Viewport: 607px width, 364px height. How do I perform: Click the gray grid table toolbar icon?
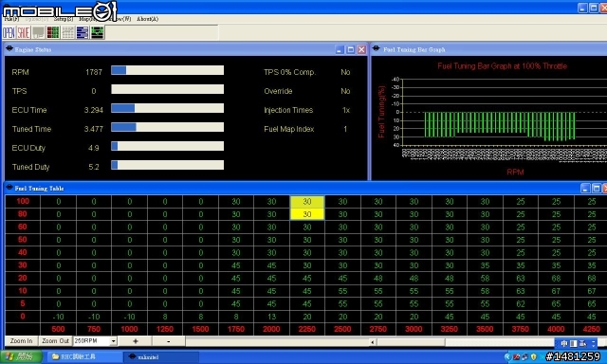67,32
